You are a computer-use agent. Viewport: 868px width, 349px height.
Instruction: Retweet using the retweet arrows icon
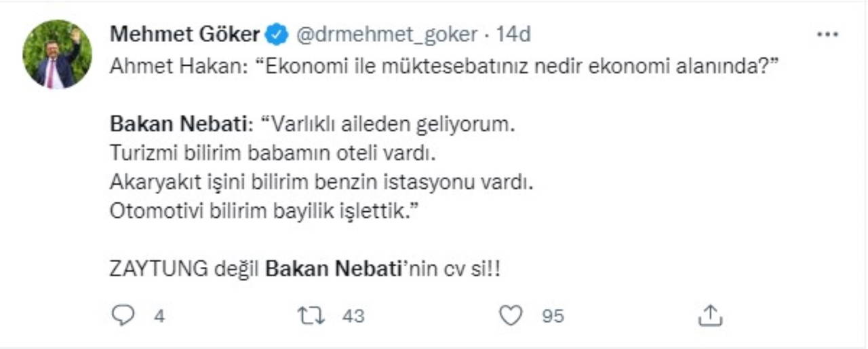[312, 315]
